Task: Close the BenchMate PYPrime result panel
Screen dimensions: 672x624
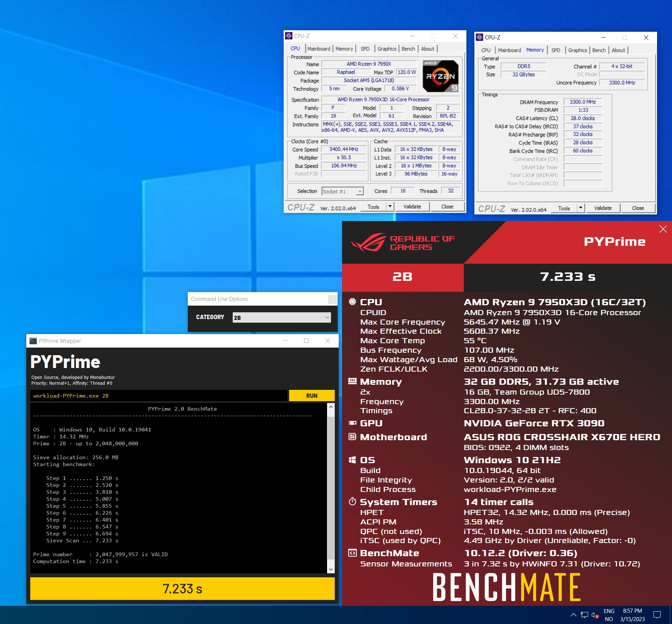Action: click(663, 229)
